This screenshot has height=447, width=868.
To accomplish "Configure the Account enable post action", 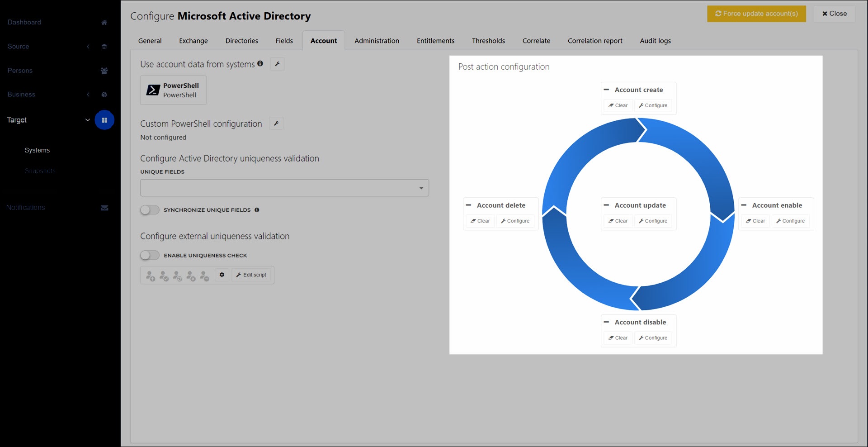I will pos(790,221).
